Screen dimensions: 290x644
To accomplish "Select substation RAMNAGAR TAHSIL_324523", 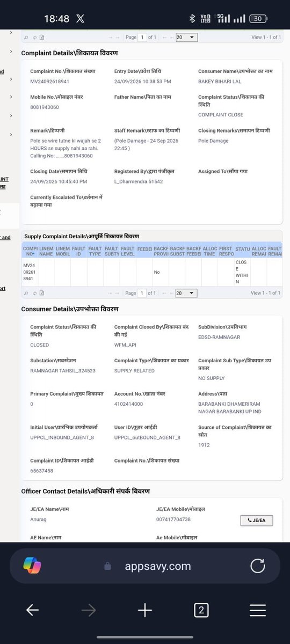I will 63,371.
